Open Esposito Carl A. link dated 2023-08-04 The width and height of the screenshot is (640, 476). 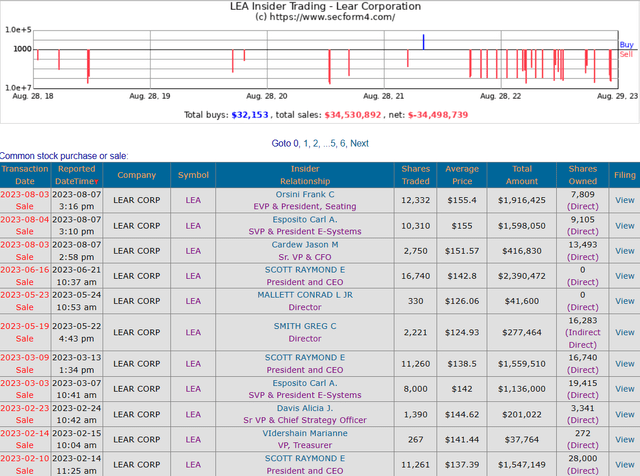[x=305, y=220]
